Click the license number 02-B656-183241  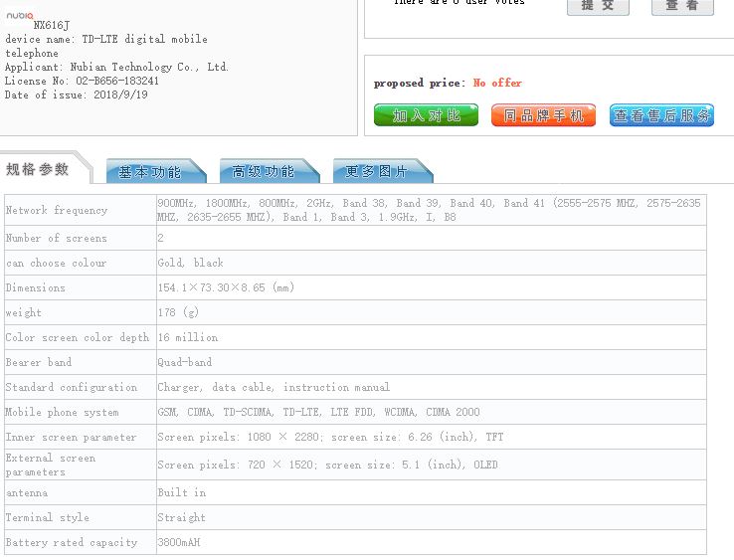click(x=117, y=81)
